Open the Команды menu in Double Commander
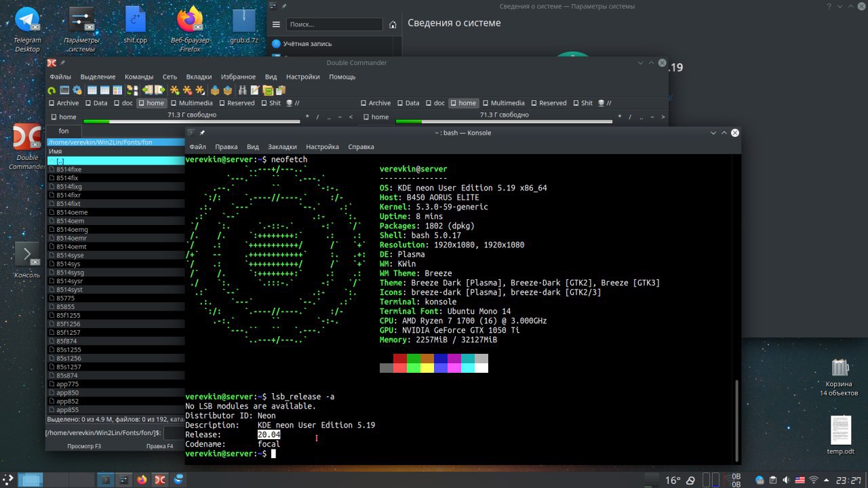868x488 pixels. (x=139, y=77)
